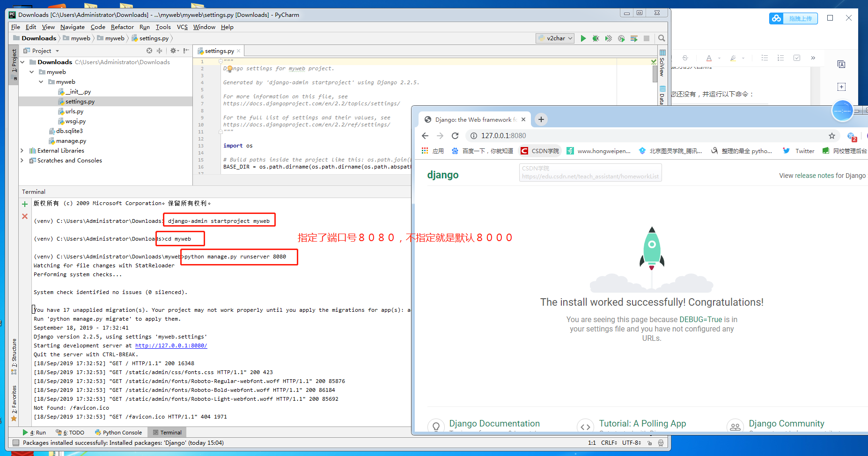Expand External Libraries node

pyautogui.click(x=22, y=151)
